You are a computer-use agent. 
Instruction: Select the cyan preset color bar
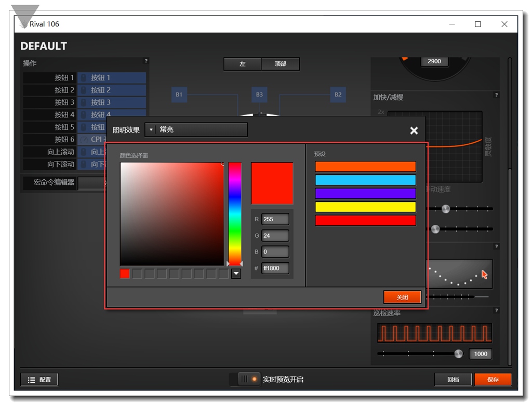click(365, 180)
